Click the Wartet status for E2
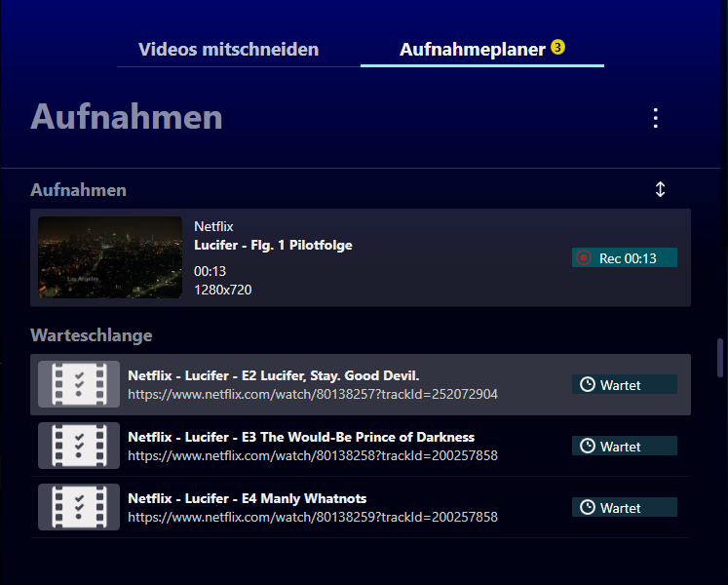Image resolution: width=728 pixels, height=585 pixels. click(x=625, y=384)
